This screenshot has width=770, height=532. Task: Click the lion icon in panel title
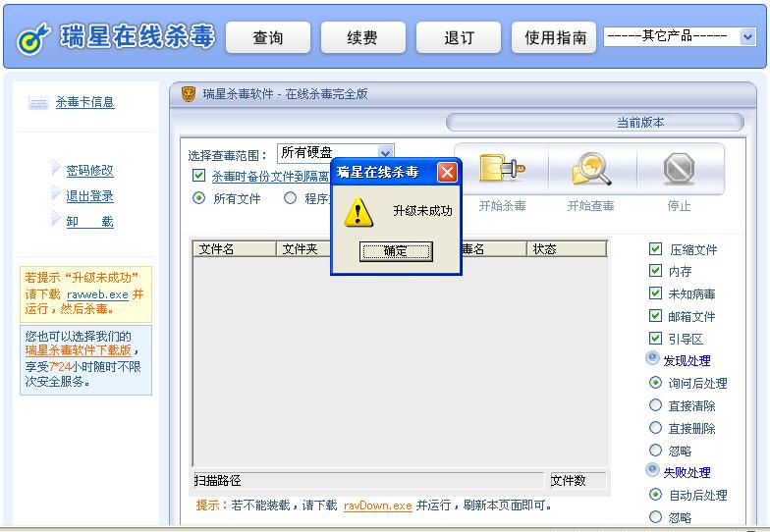click(189, 94)
